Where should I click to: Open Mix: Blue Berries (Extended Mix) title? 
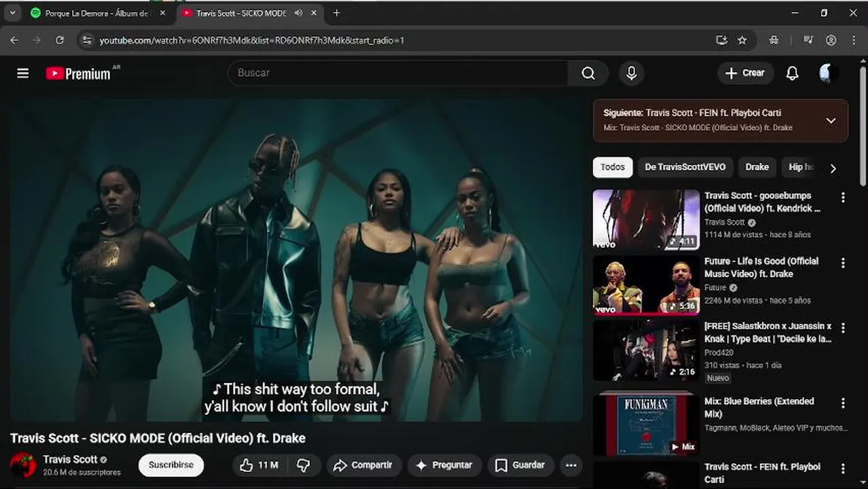[759, 407]
